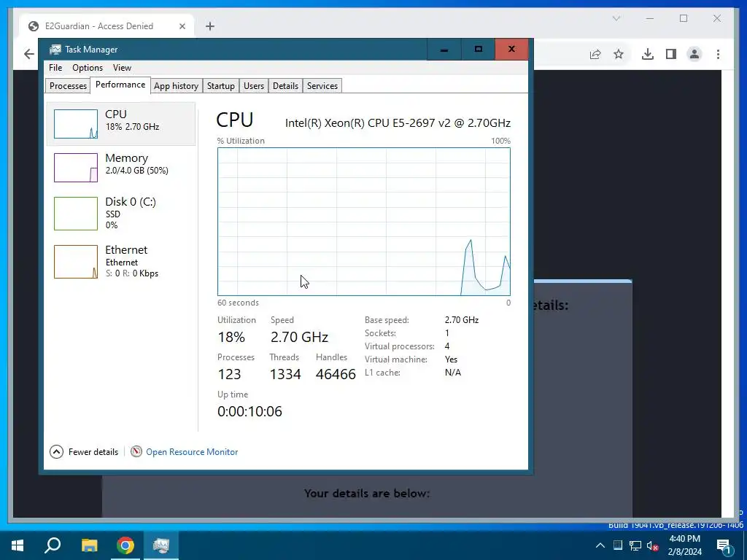Open the View menu
This screenshot has height=560, width=747.
(x=122, y=68)
